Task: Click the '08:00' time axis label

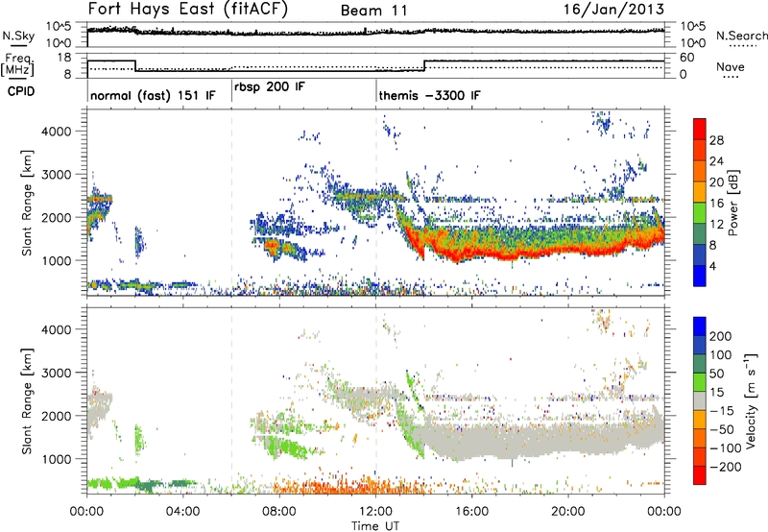Action: click(x=279, y=512)
